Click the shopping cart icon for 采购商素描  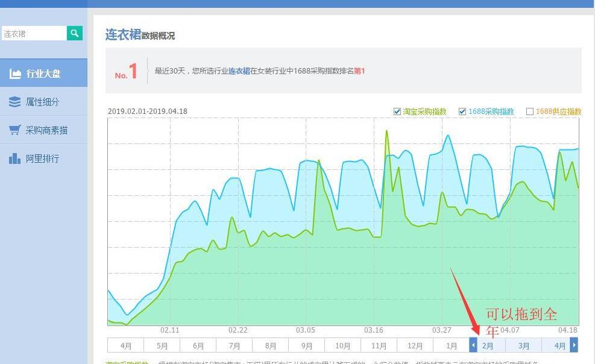[15, 130]
